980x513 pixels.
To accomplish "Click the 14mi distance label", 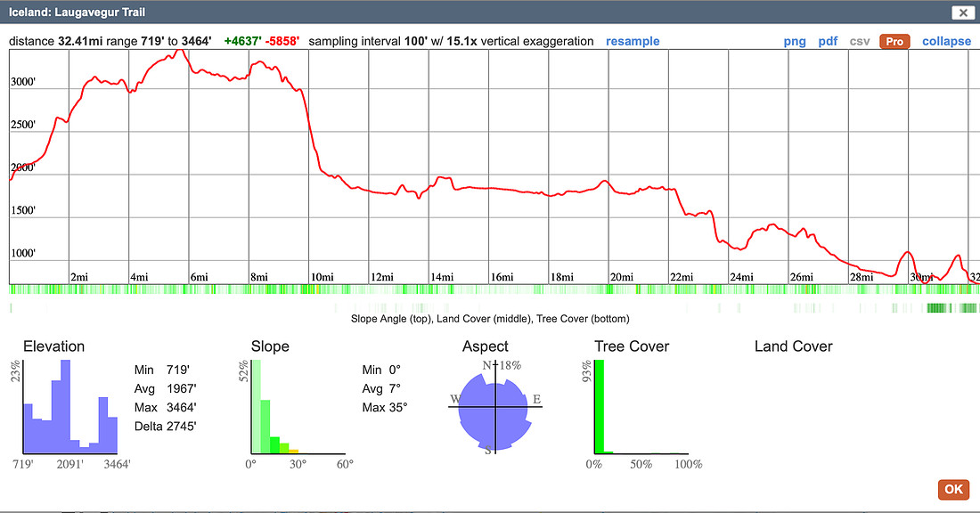I will click(x=441, y=277).
